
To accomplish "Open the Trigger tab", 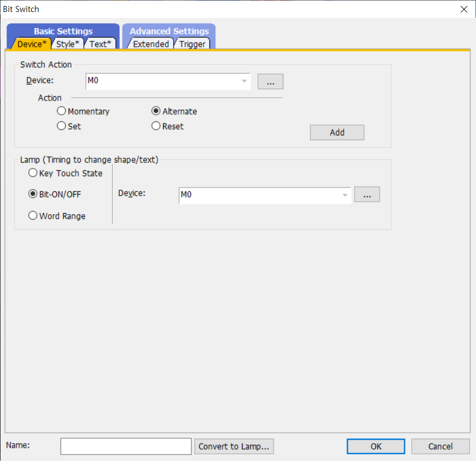I will [192, 44].
